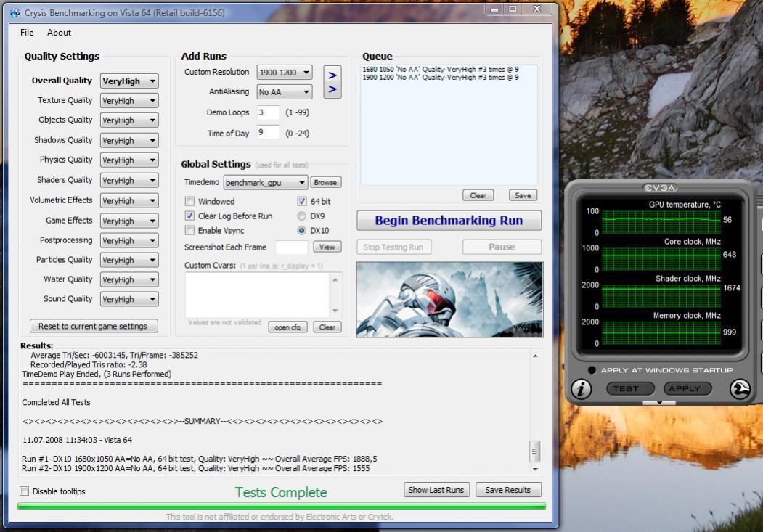
Task: Click the Results scrollbar down arrow
Action: (535, 470)
